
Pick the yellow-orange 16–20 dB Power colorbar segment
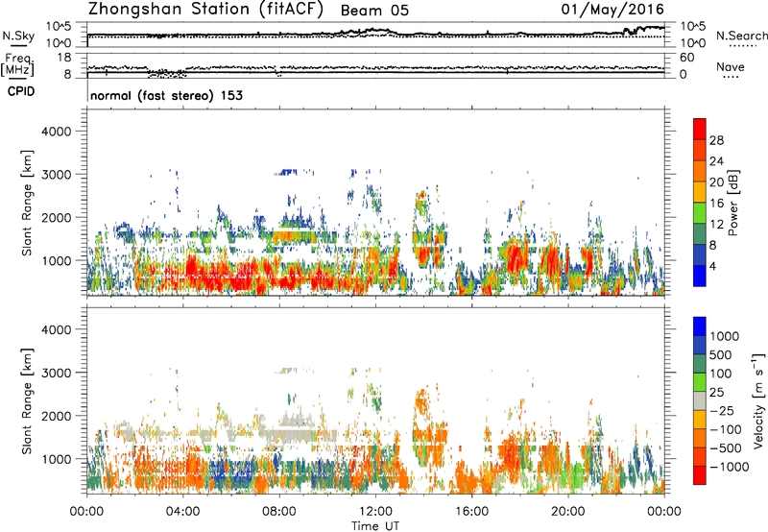[700, 192]
